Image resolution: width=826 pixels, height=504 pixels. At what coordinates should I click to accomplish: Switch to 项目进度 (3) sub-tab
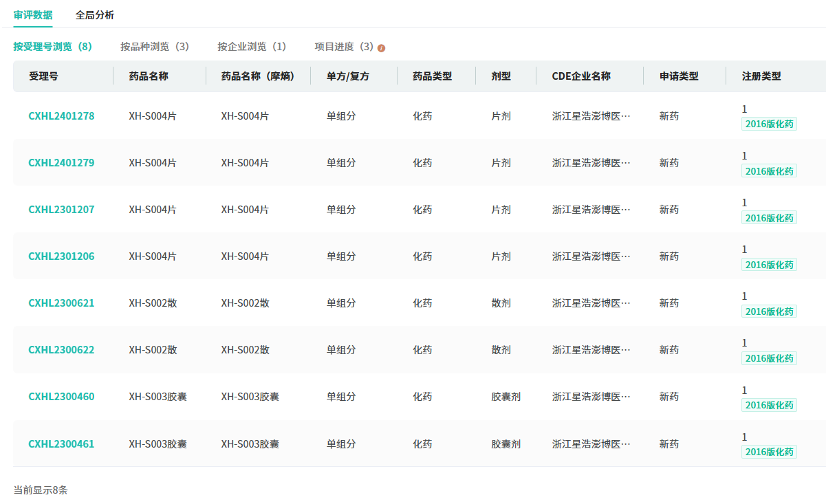pos(344,47)
